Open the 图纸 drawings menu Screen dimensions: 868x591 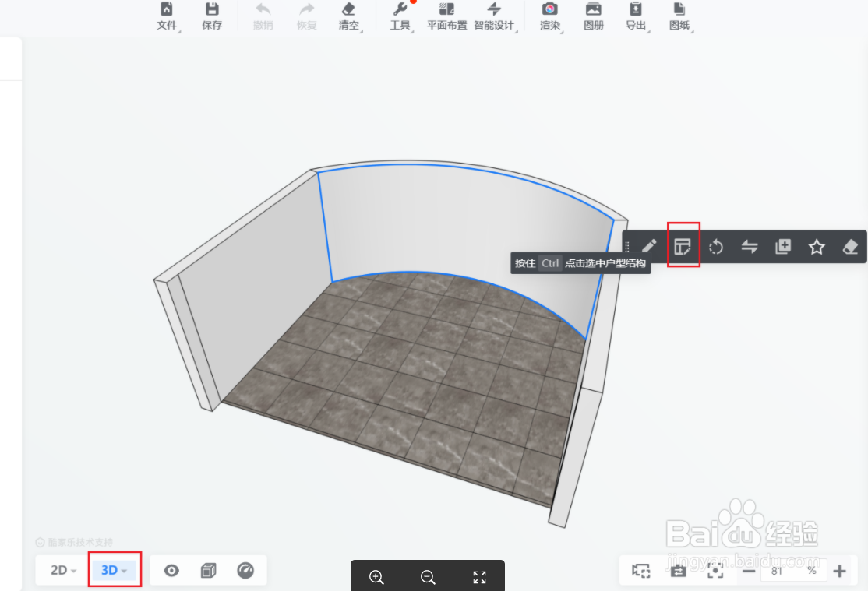[679, 16]
